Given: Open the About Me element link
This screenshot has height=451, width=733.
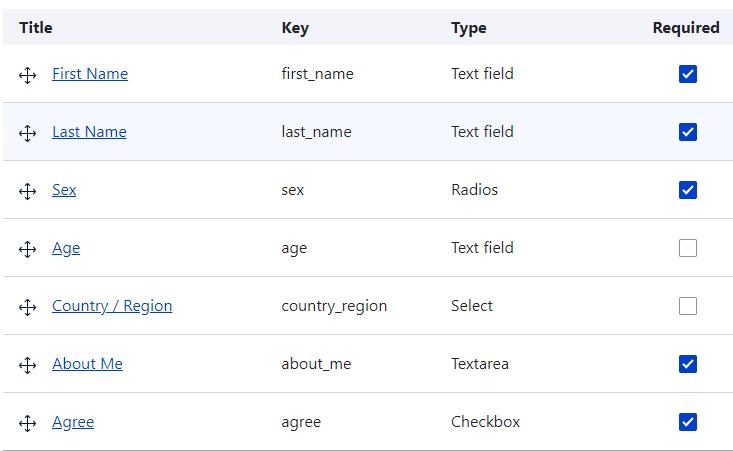Looking at the screenshot, I should coord(87,364).
